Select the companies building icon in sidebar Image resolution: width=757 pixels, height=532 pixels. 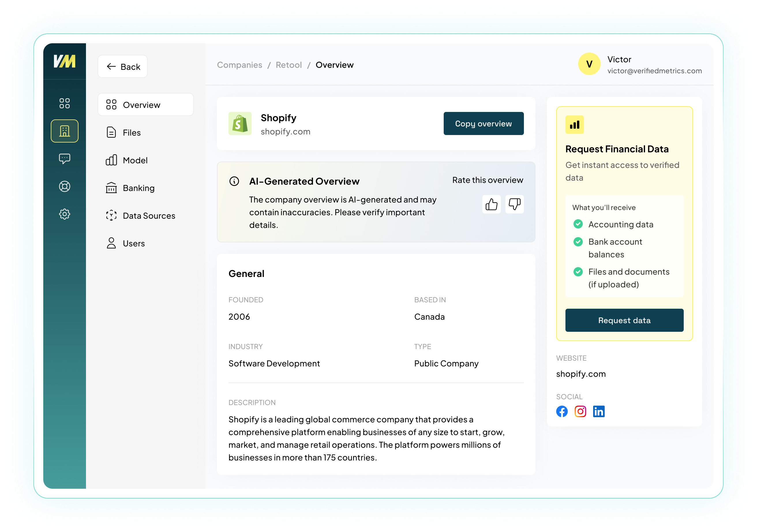tap(65, 131)
